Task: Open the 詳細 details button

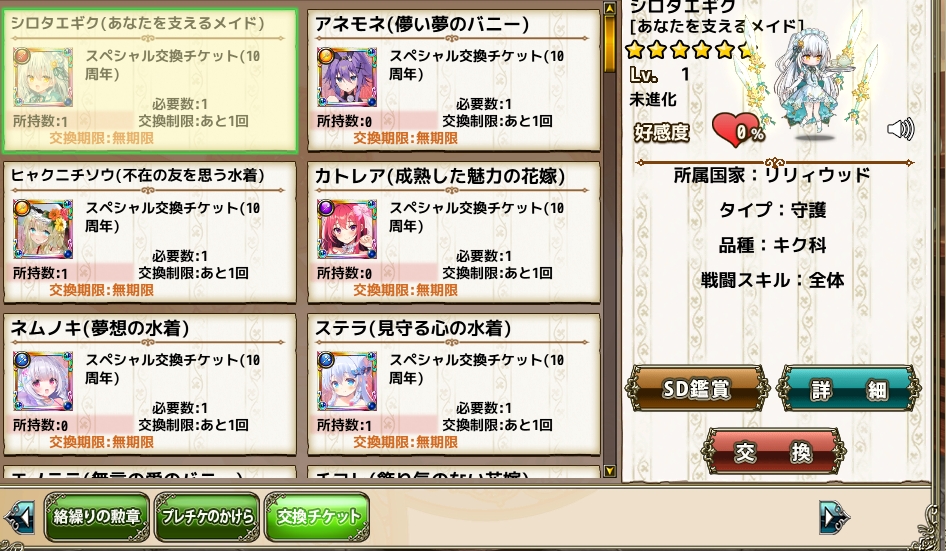Action: (x=849, y=389)
